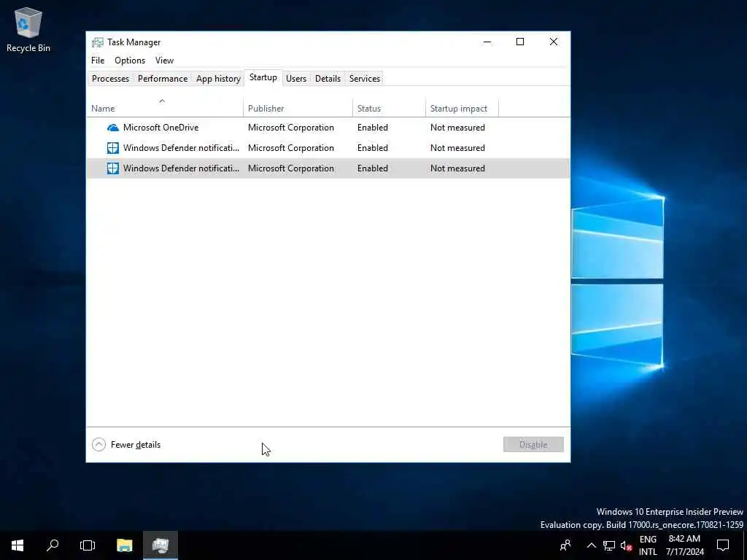Switch to the Users tab
This screenshot has width=747, height=560.
[296, 79]
